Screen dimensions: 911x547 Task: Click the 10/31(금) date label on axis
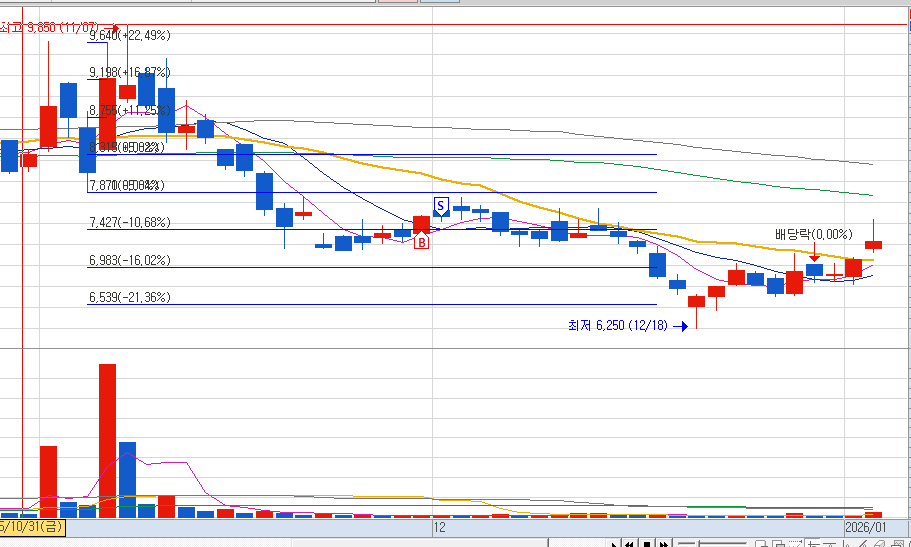(x=32, y=528)
